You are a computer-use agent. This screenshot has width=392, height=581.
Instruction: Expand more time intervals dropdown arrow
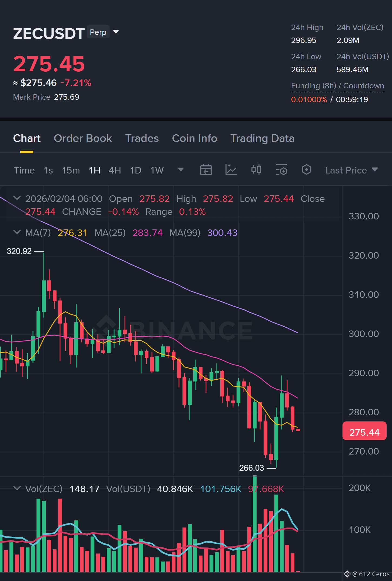click(x=181, y=170)
